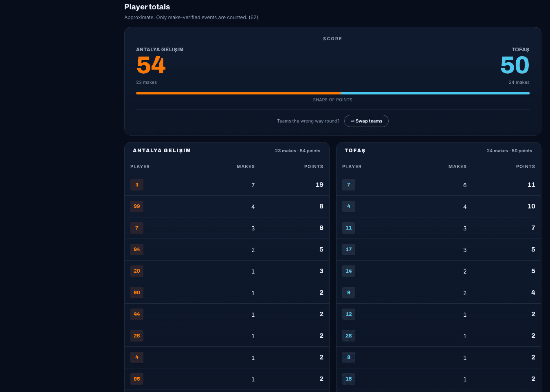This screenshot has width=550, height=392.
Task: Click the MAKES column header in Tofaş table
Action: click(x=458, y=166)
